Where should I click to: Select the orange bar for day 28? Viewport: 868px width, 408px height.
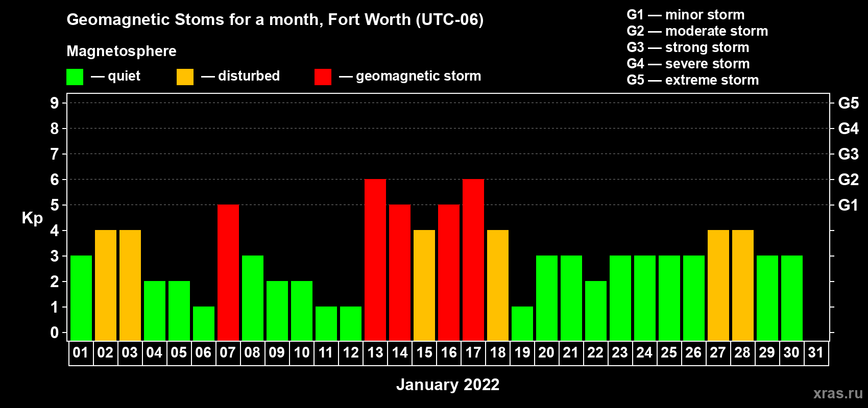pyautogui.click(x=743, y=285)
